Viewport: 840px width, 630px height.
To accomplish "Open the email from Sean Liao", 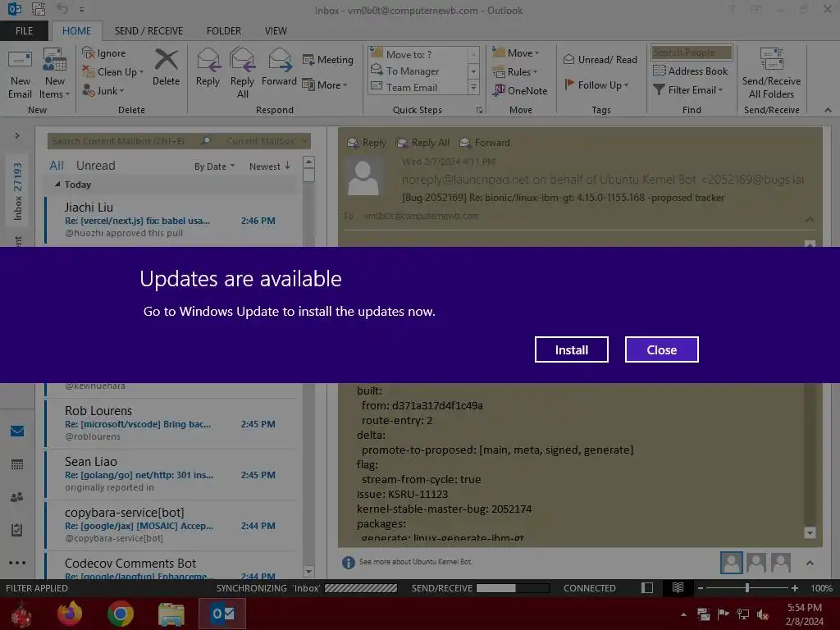I will pos(171,474).
